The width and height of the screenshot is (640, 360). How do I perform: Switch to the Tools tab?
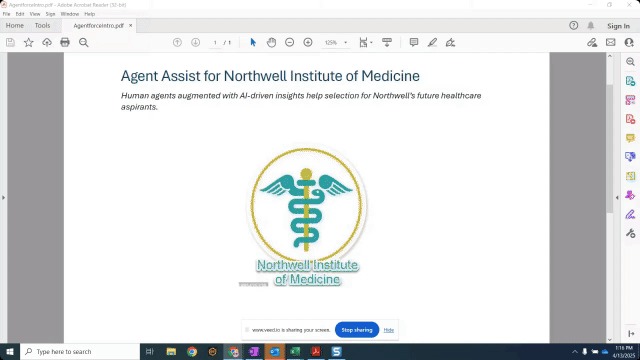point(42,25)
